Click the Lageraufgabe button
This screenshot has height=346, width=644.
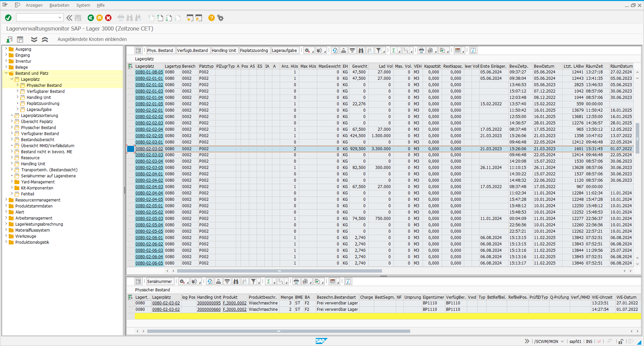(284, 50)
